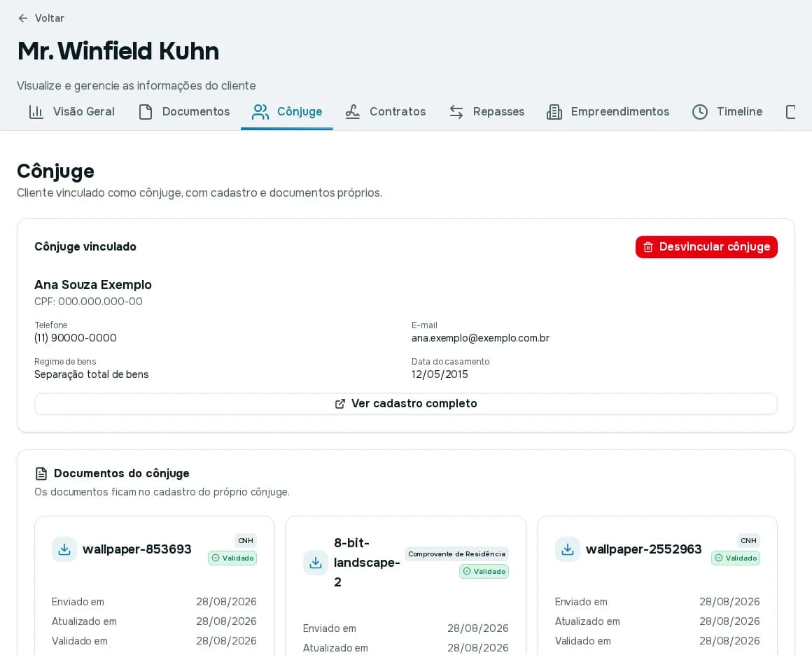The height and width of the screenshot is (655, 812).
Task: Show the Timeline tab
Action: 727,112
